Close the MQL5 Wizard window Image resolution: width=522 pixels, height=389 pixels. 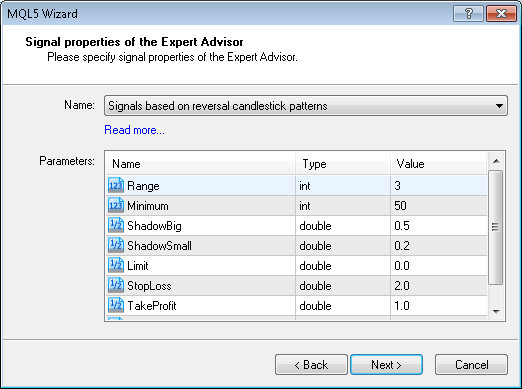[x=501, y=14]
